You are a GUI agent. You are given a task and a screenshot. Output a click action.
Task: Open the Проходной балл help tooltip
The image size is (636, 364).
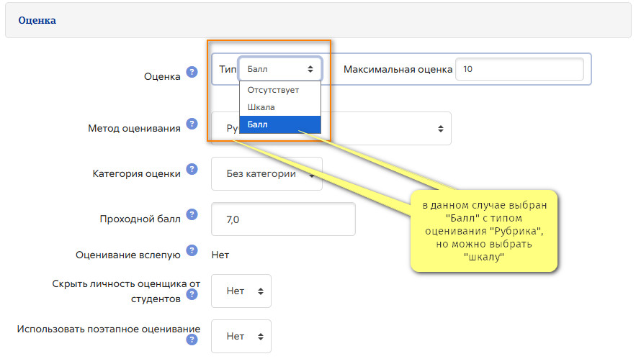click(192, 214)
